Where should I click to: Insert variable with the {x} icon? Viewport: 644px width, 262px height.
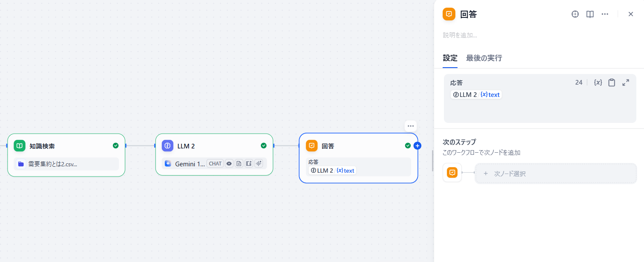point(598,83)
